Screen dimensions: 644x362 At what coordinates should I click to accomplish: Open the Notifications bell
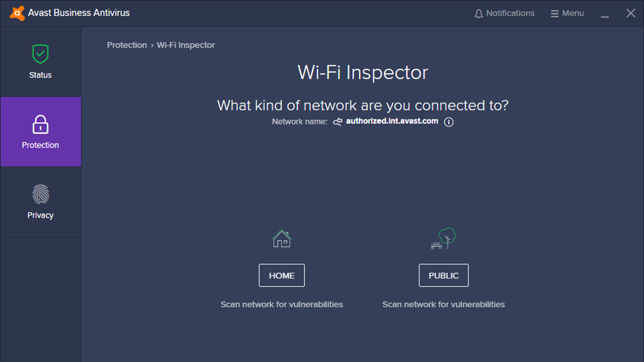coord(478,13)
